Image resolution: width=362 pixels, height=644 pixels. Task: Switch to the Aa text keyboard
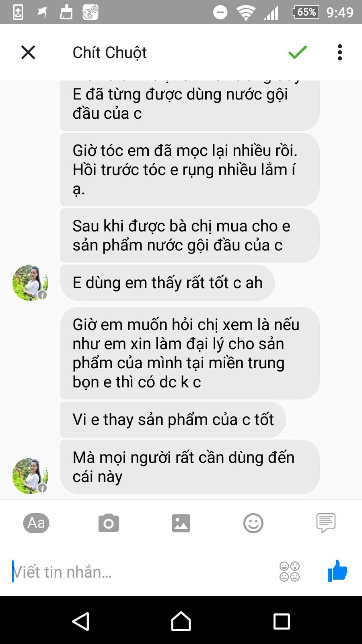(36, 523)
